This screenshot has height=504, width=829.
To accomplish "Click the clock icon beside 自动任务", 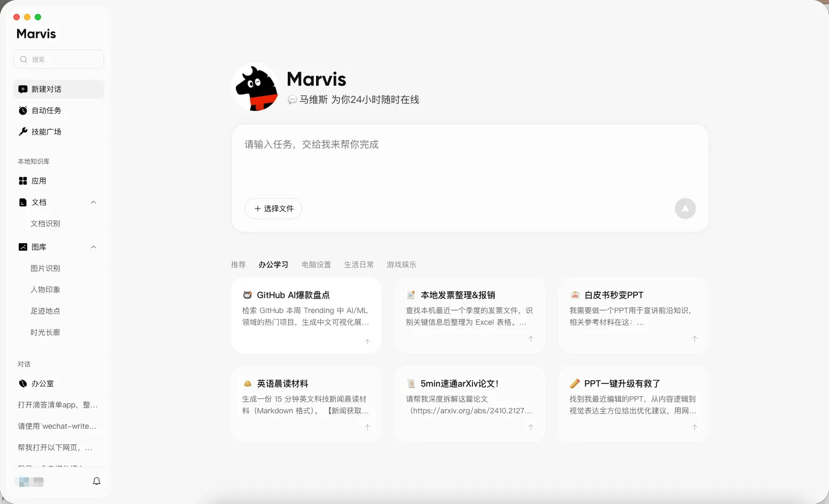I will [x=23, y=110].
